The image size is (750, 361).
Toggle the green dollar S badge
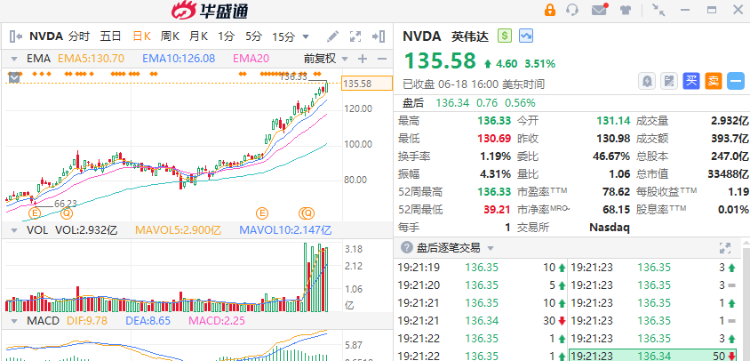tap(505, 36)
